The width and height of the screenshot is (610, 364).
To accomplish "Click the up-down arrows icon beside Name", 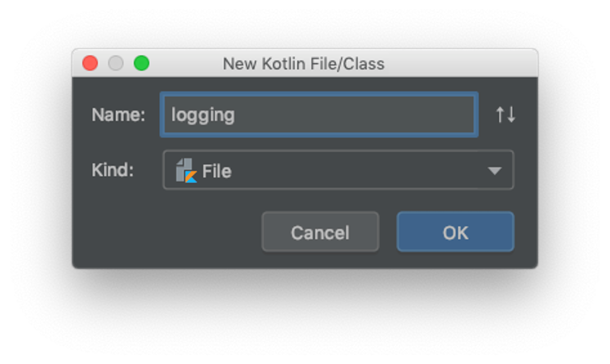I will 505,114.
